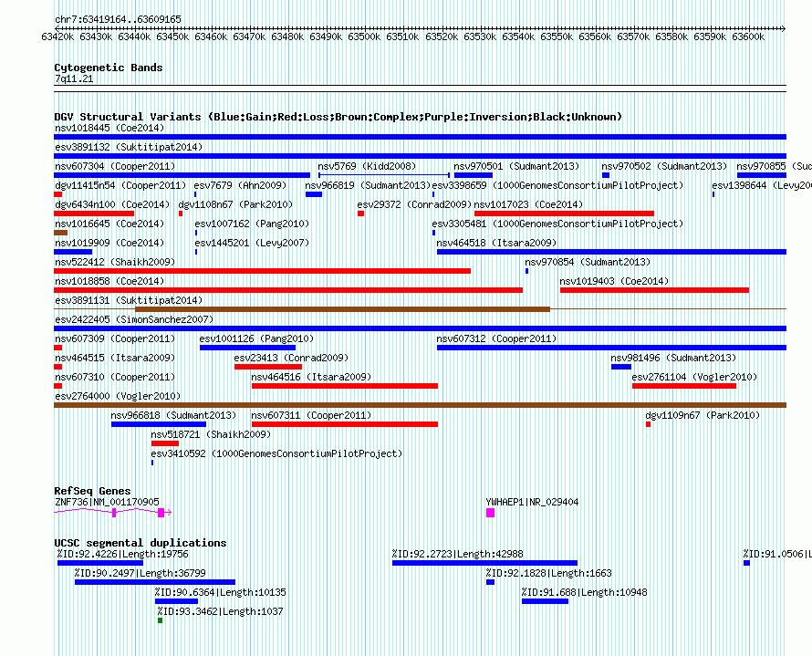Viewport: 812px width, 656px height.
Task: Click the 63600k ruler tick label
Action: 748,36
